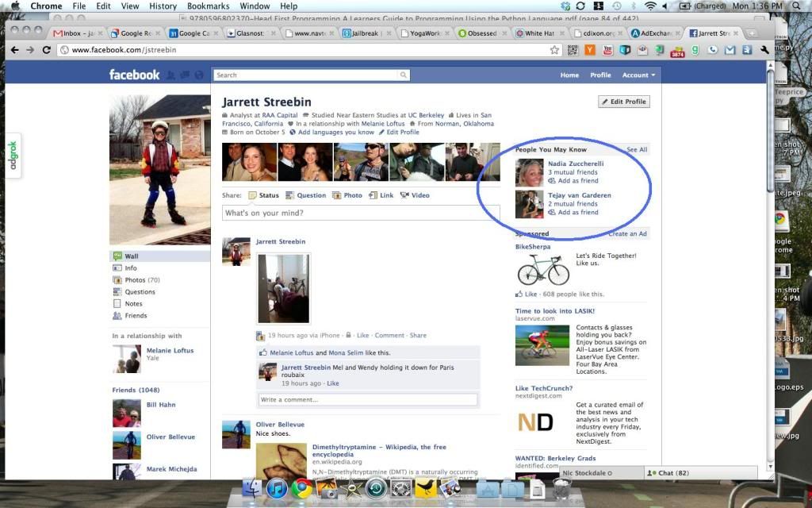
Task: Click the Write a comment field
Action: (x=368, y=400)
